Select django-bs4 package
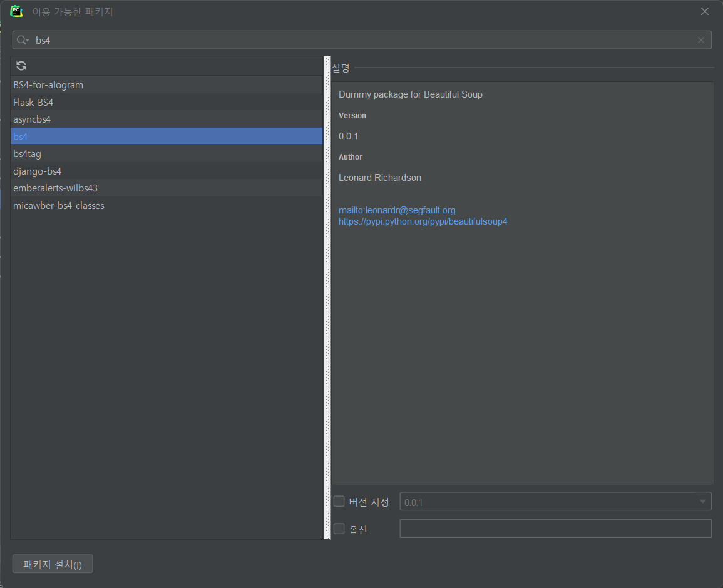This screenshot has height=588, width=723. (167, 171)
